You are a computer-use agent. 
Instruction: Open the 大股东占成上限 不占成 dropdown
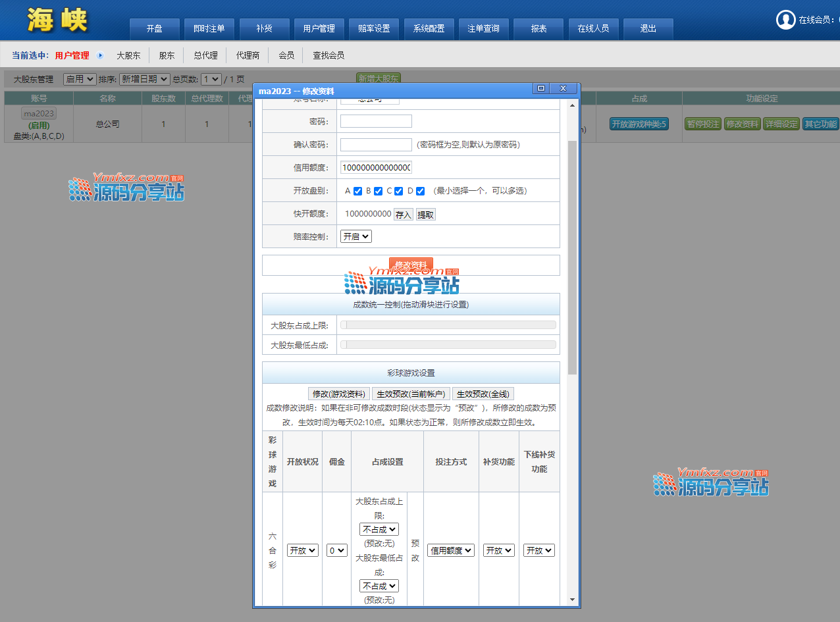click(x=379, y=529)
